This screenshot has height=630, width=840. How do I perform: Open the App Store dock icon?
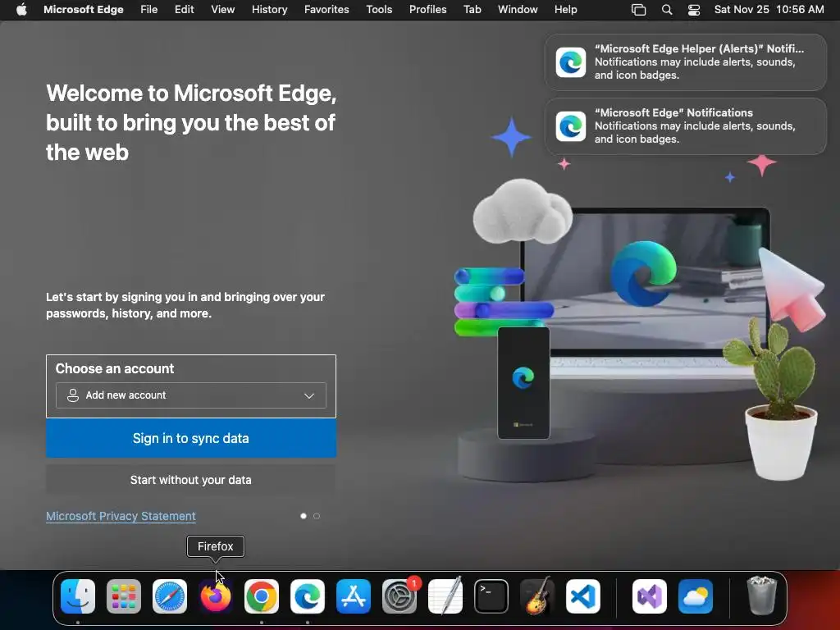(354, 596)
